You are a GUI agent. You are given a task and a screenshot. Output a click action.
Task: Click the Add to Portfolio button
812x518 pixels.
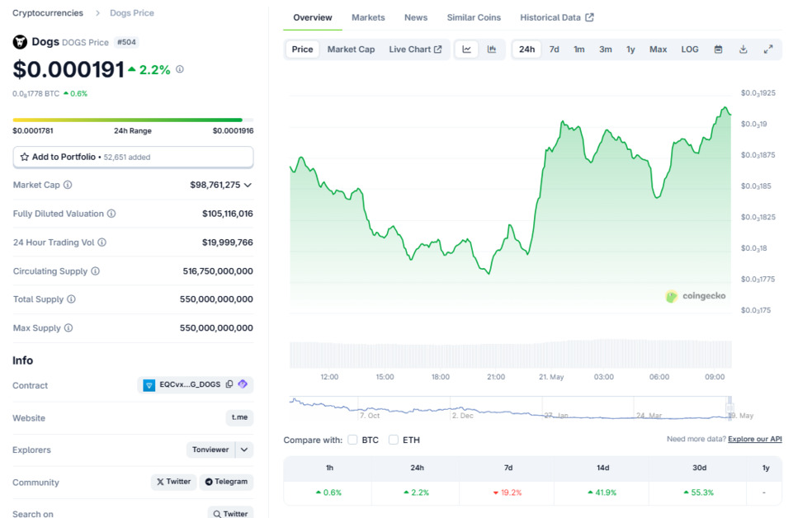(133, 157)
